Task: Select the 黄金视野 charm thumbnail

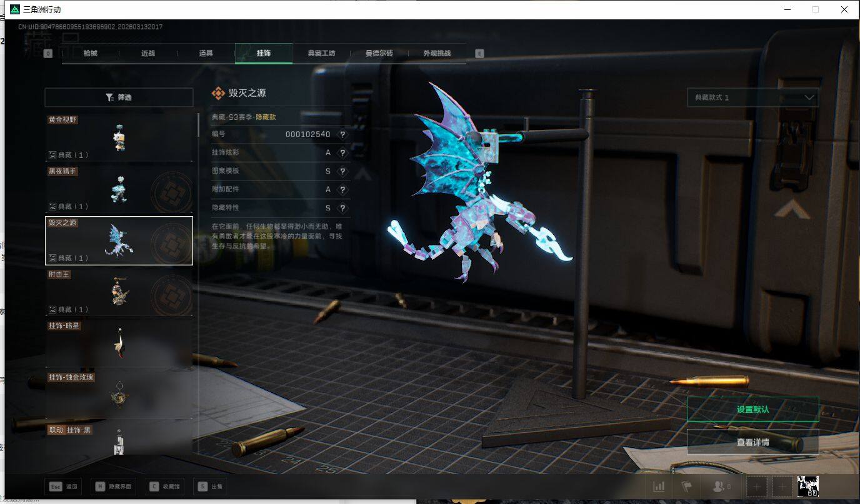Action: click(119, 137)
